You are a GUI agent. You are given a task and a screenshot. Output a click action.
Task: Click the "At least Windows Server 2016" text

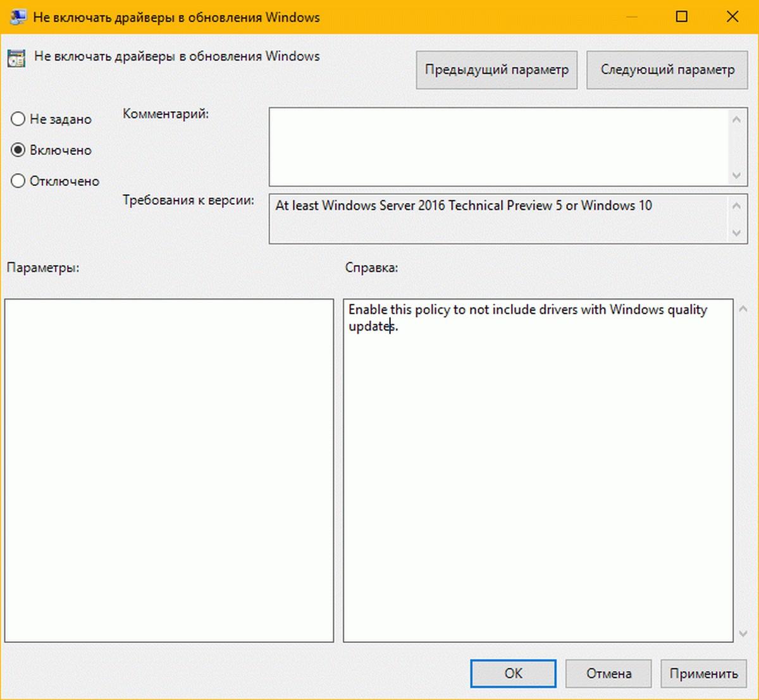coord(464,206)
